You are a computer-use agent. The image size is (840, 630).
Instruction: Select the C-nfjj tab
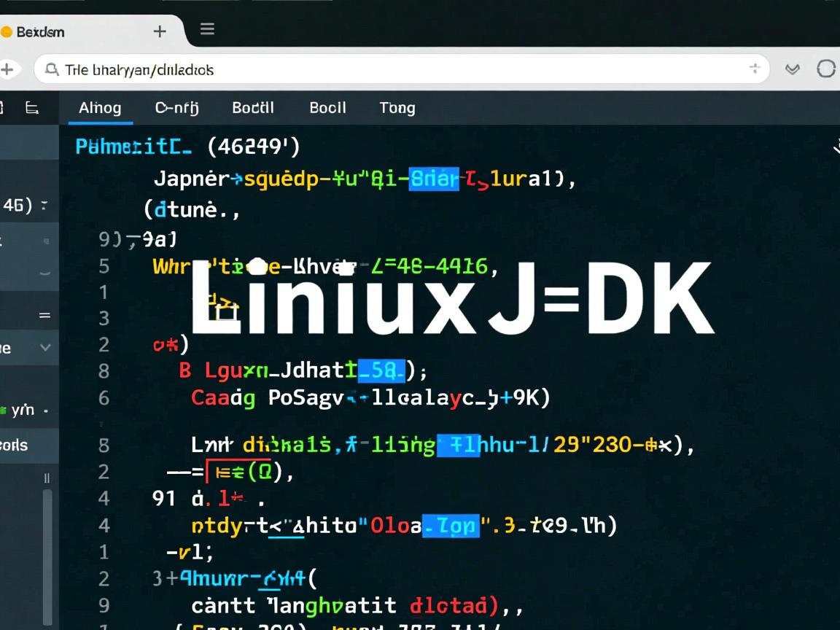(x=176, y=107)
